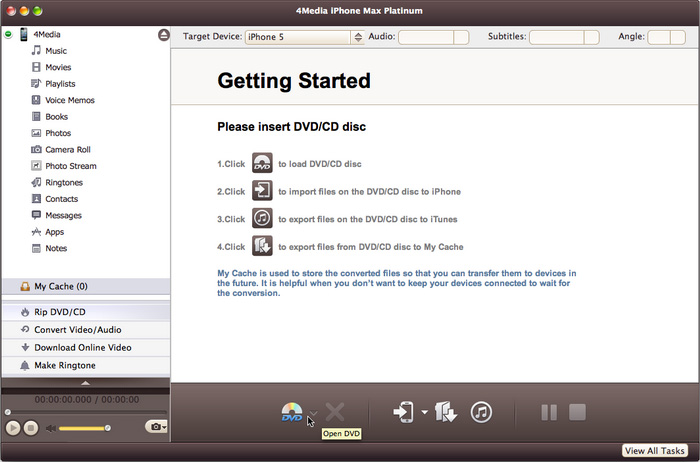Click the View All Tasks button
This screenshot has width=700, height=462.
(x=655, y=451)
